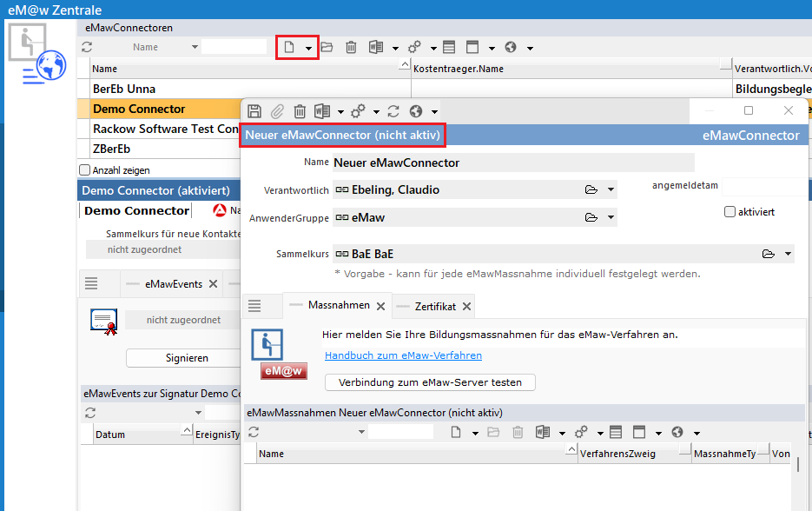
Task: Open folder icon in eMawConnectoren toolbar
Action: (x=327, y=47)
